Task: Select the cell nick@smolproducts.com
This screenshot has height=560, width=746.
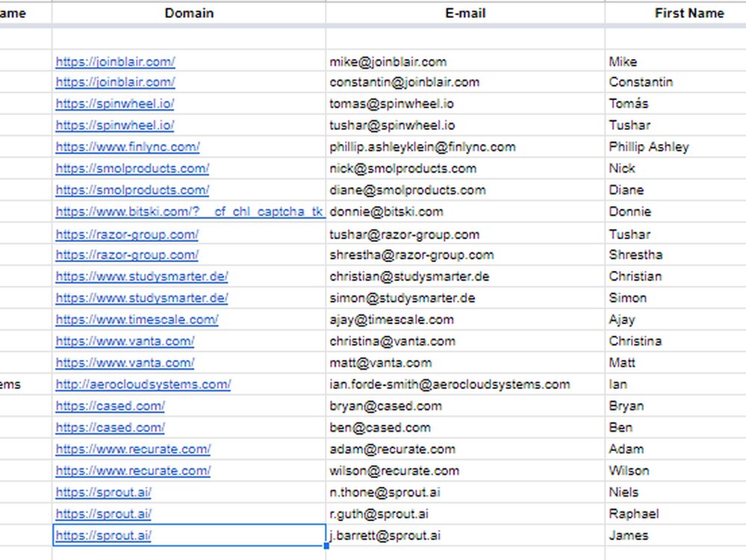Action: 465,169
